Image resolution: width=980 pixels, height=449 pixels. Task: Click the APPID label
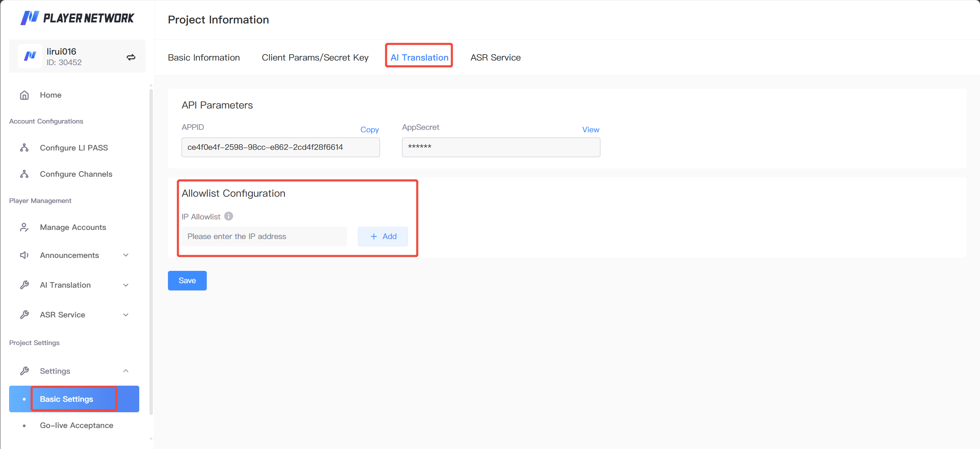coord(193,127)
